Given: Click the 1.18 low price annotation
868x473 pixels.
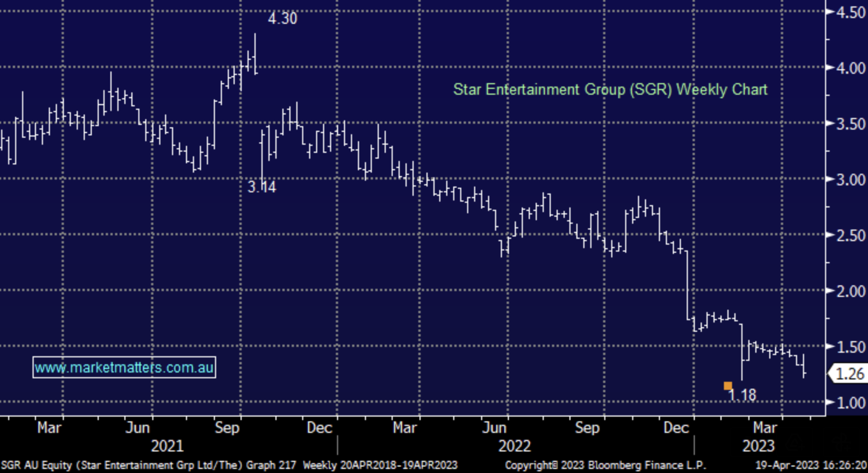Looking at the screenshot, I should pyautogui.click(x=743, y=396).
